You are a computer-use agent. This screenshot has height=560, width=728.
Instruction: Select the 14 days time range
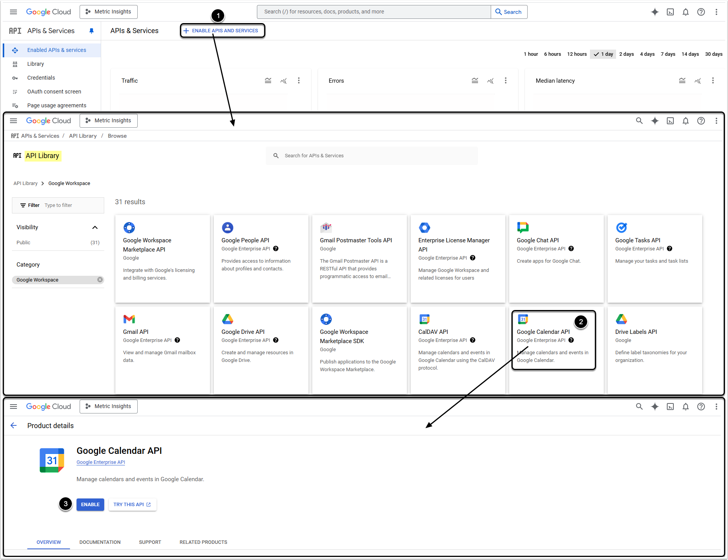point(690,54)
